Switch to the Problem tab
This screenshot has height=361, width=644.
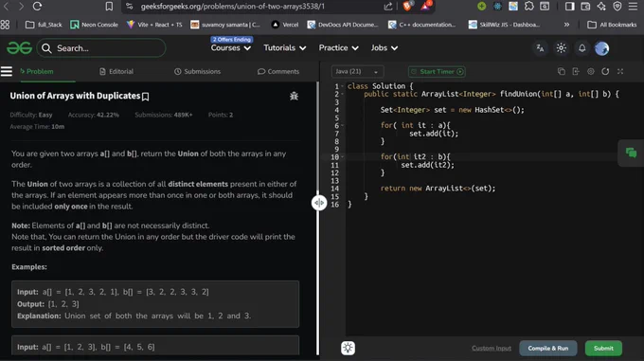(x=37, y=71)
